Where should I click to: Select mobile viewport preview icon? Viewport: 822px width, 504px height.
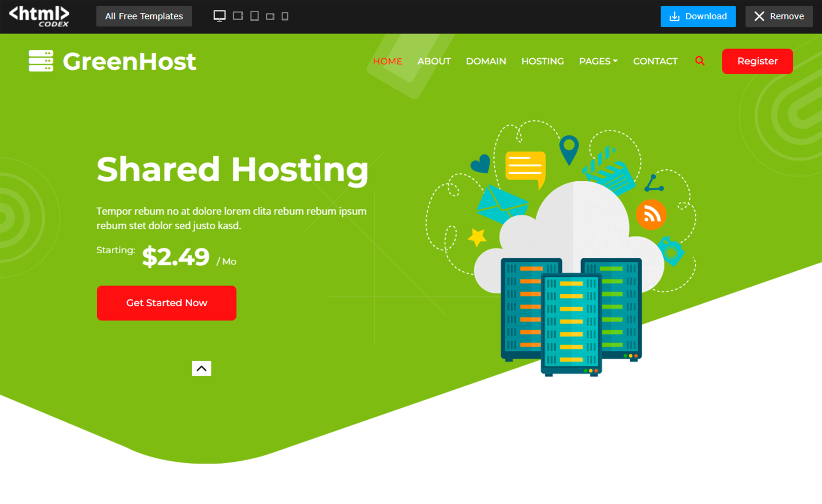[284, 16]
